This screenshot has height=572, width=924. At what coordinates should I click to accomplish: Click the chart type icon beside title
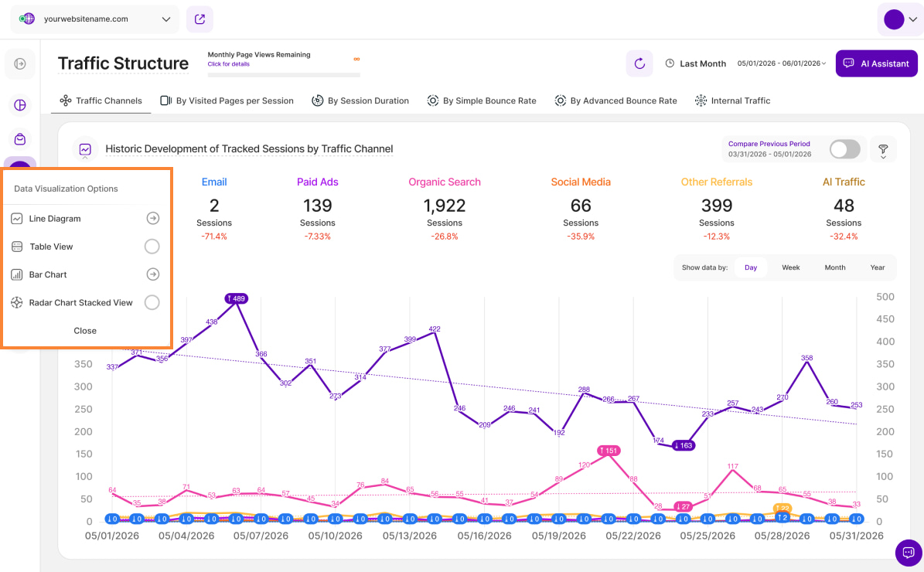click(85, 150)
